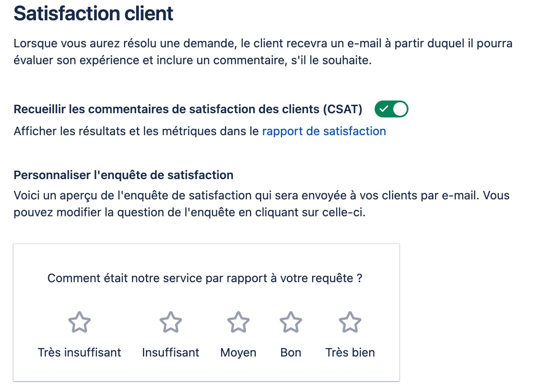548x392 pixels.
Task: Open the rapport de satisfaction link
Action: point(324,131)
